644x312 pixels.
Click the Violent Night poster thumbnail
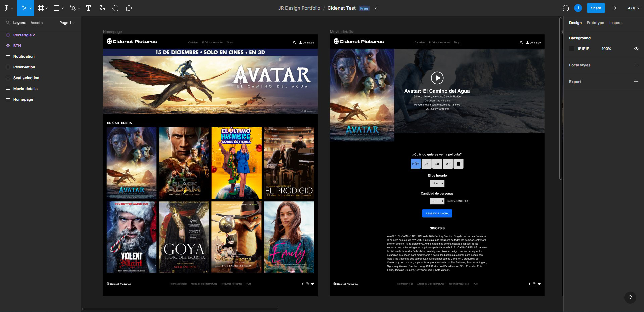coord(132,237)
